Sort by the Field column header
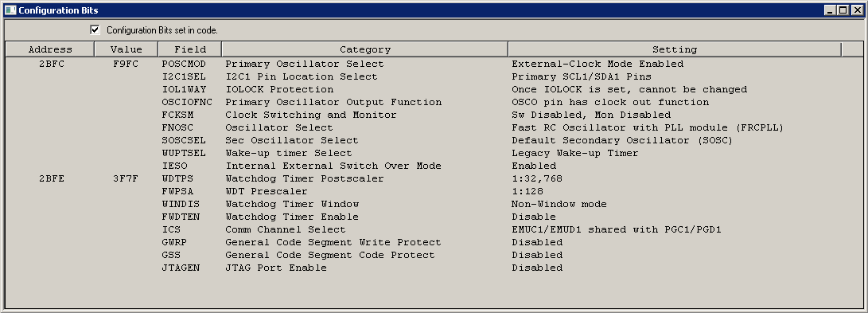 pos(190,49)
